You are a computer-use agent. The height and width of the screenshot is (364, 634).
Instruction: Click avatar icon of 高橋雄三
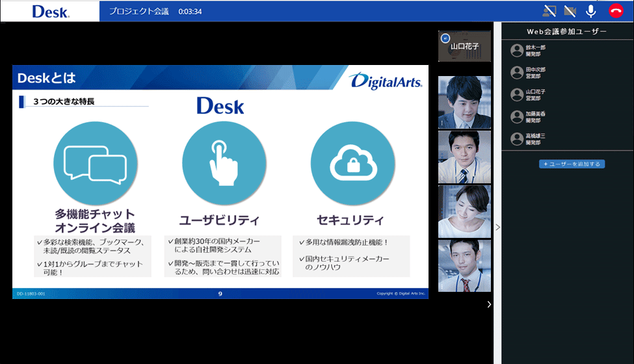517,139
